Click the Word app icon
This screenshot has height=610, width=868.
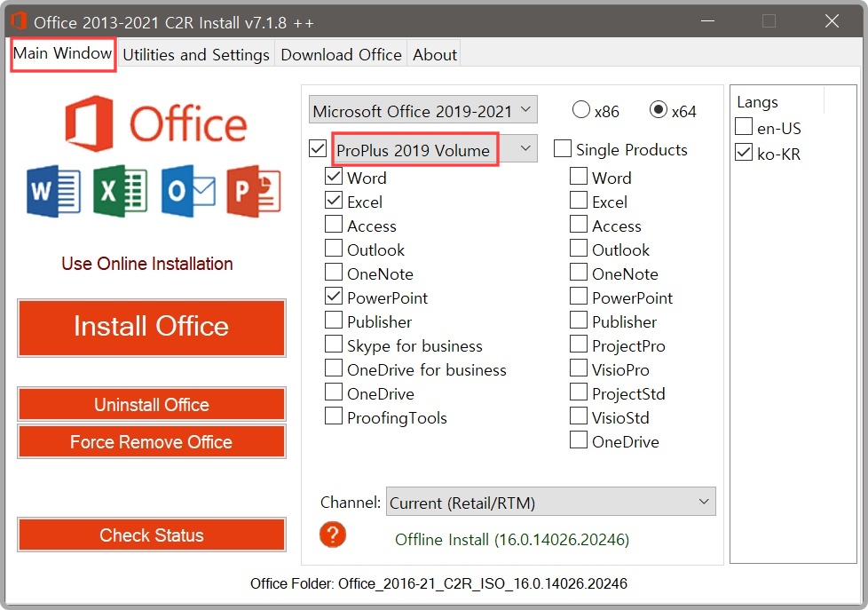coord(54,191)
